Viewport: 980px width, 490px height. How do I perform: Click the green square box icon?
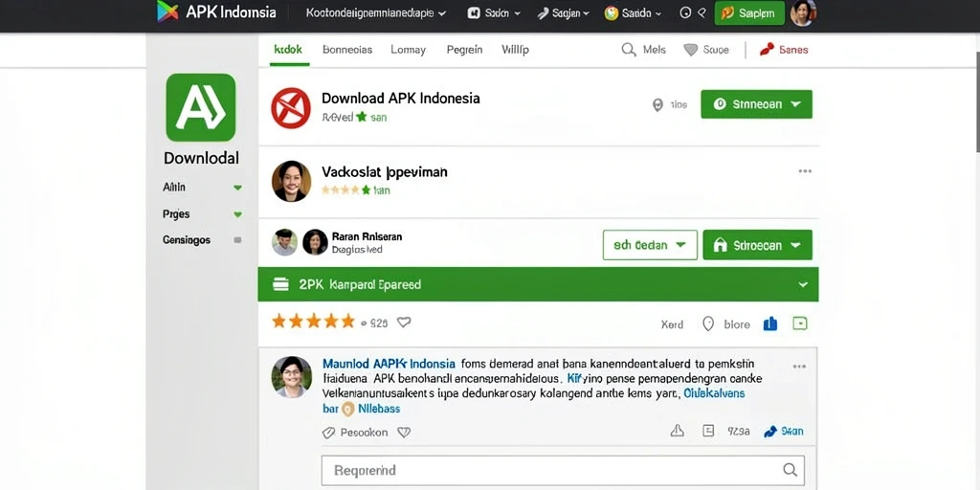click(x=800, y=323)
